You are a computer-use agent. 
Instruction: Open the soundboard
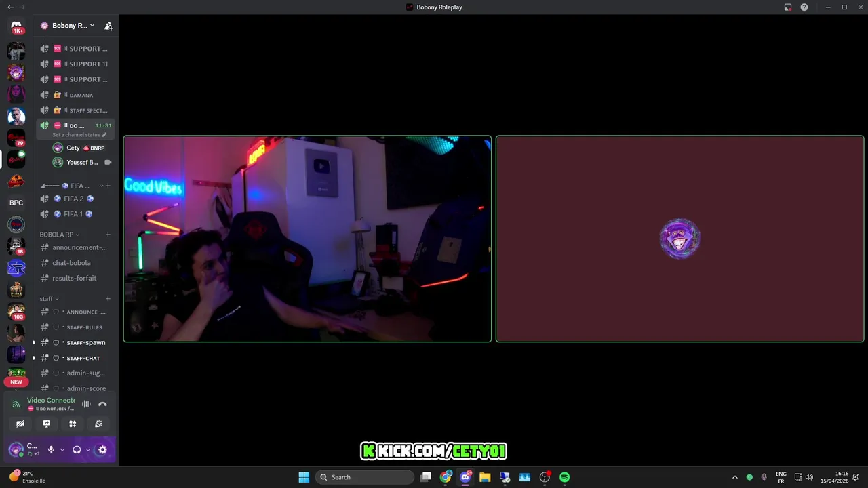[98, 424]
